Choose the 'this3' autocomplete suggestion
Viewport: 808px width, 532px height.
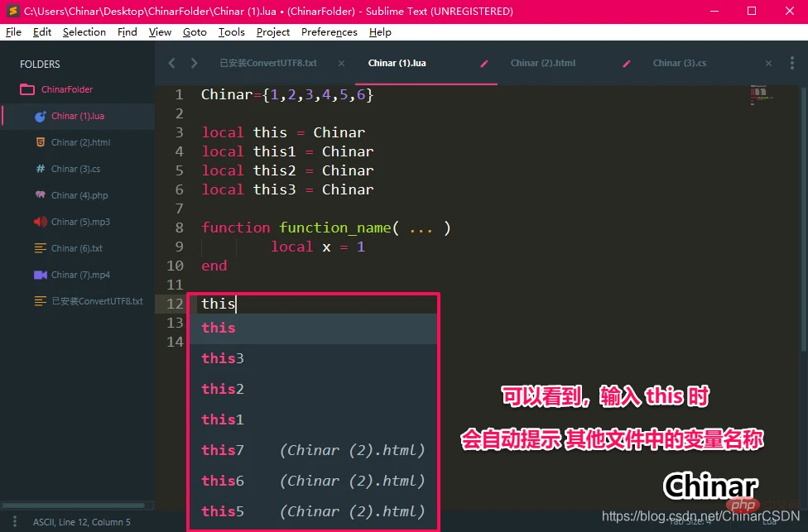coord(313,358)
